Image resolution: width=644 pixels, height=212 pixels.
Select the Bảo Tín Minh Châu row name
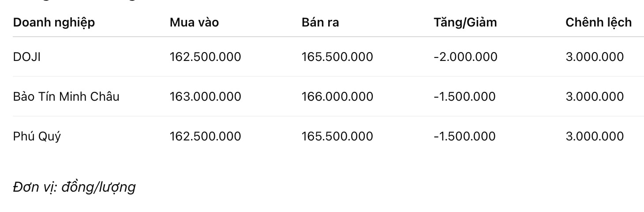[x=66, y=96]
